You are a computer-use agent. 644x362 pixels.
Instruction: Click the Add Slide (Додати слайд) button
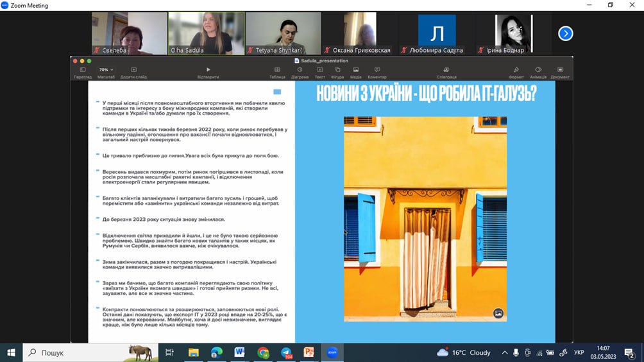tap(133, 69)
